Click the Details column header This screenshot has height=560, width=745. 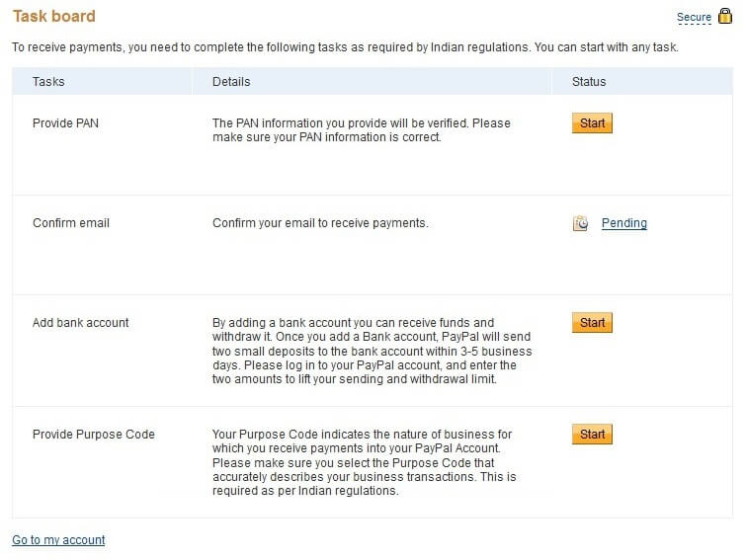coord(231,82)
